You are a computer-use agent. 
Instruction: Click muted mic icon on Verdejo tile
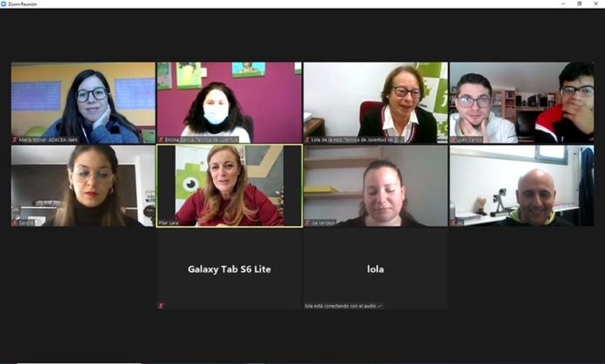(308, 222)
